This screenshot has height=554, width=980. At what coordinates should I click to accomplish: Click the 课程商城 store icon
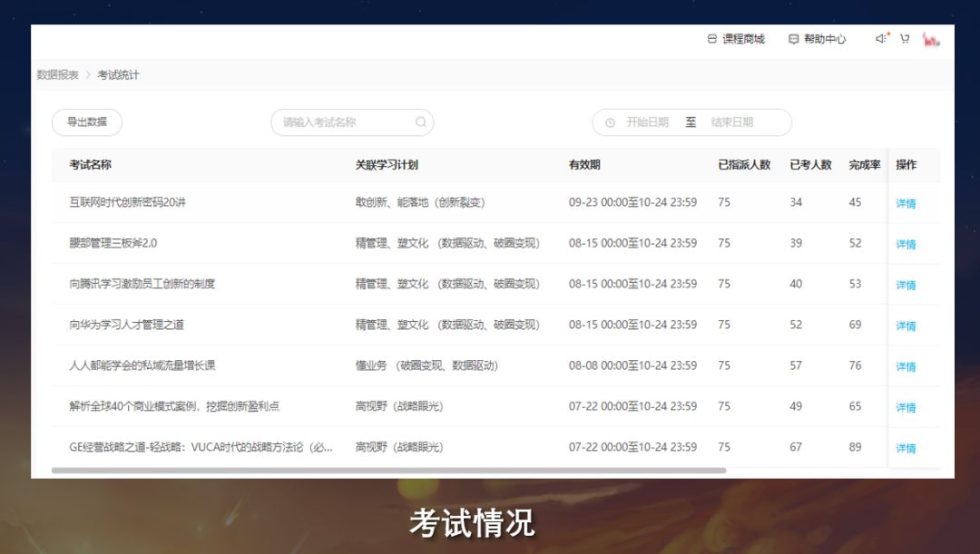(x=712, y=39)
